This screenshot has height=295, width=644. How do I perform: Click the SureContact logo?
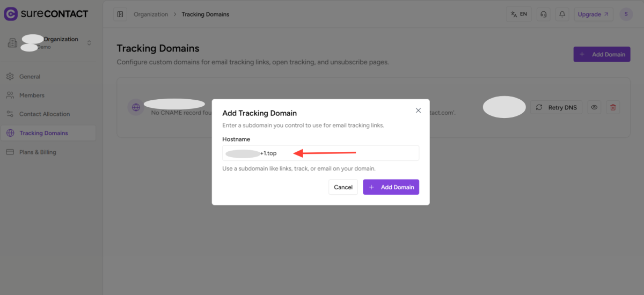pos(46,14)
